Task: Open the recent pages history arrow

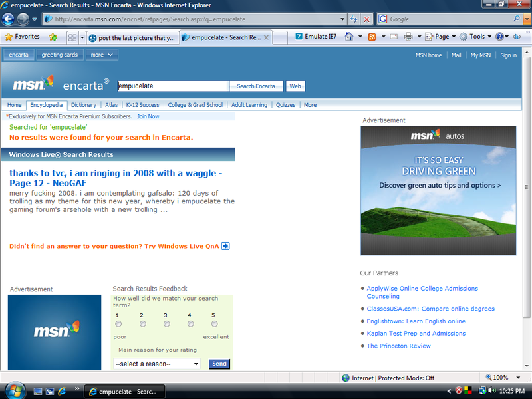Action: tap(35, 19)
